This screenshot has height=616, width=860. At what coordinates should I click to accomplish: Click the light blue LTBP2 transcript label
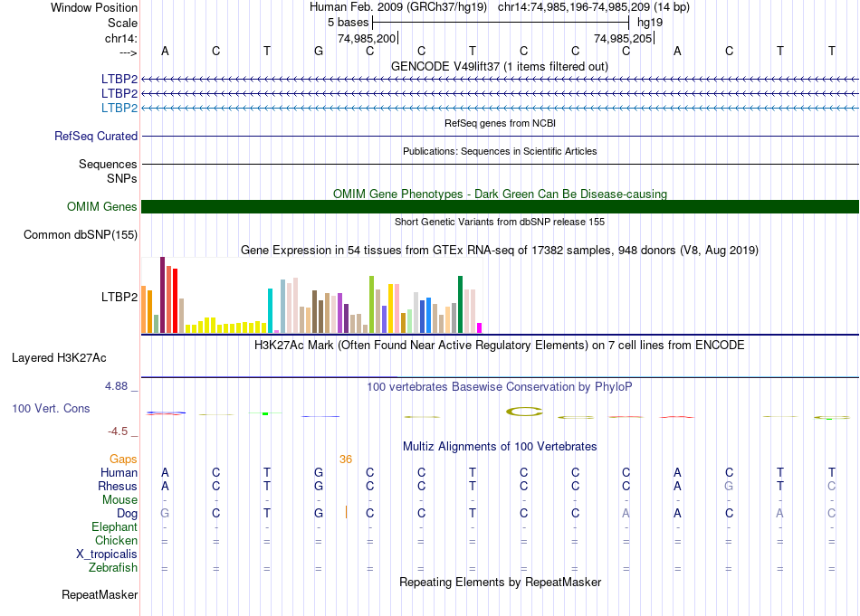pos(119,108)
